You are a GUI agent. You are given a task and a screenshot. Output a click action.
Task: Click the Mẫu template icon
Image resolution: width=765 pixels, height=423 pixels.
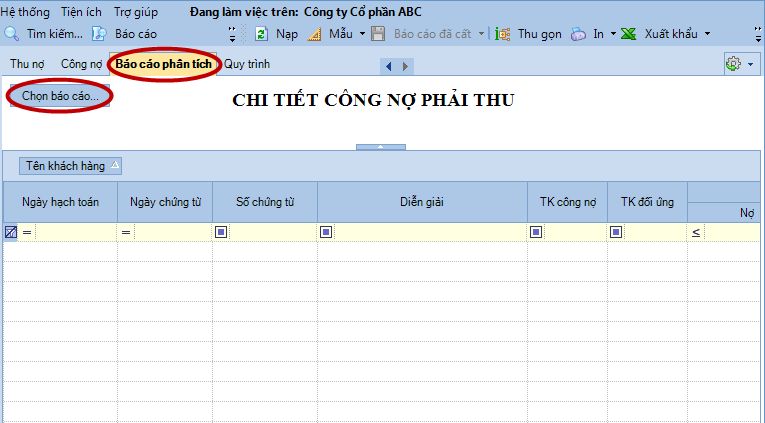tap(314, 34)
